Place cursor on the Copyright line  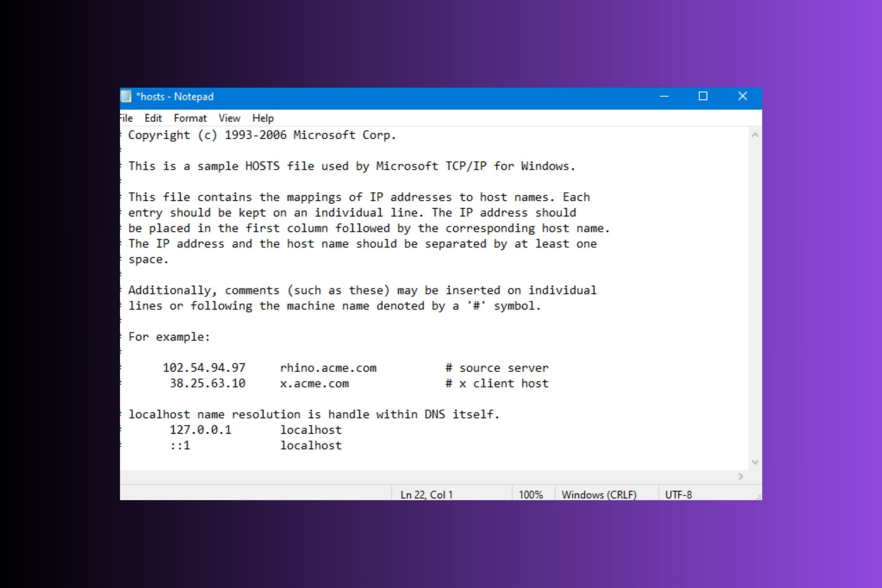[x=262, y=135]
